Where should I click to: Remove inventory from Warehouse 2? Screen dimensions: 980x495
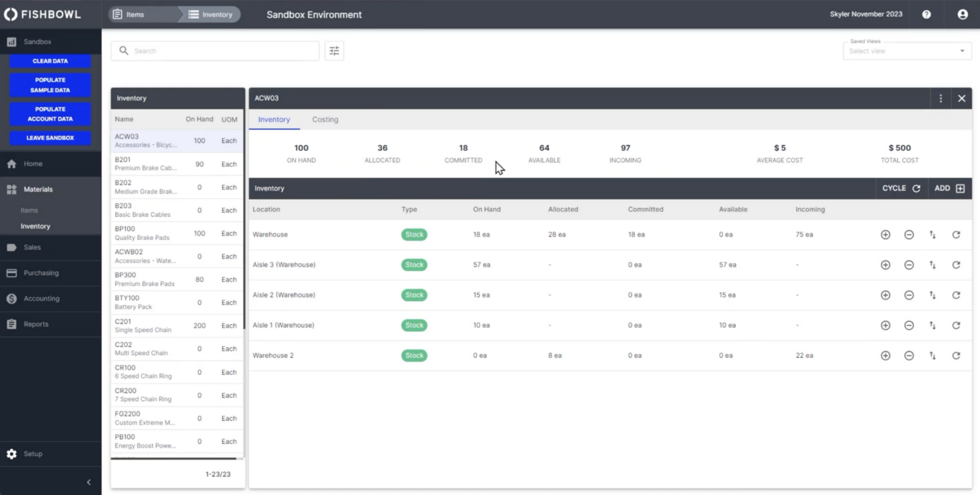909,355
